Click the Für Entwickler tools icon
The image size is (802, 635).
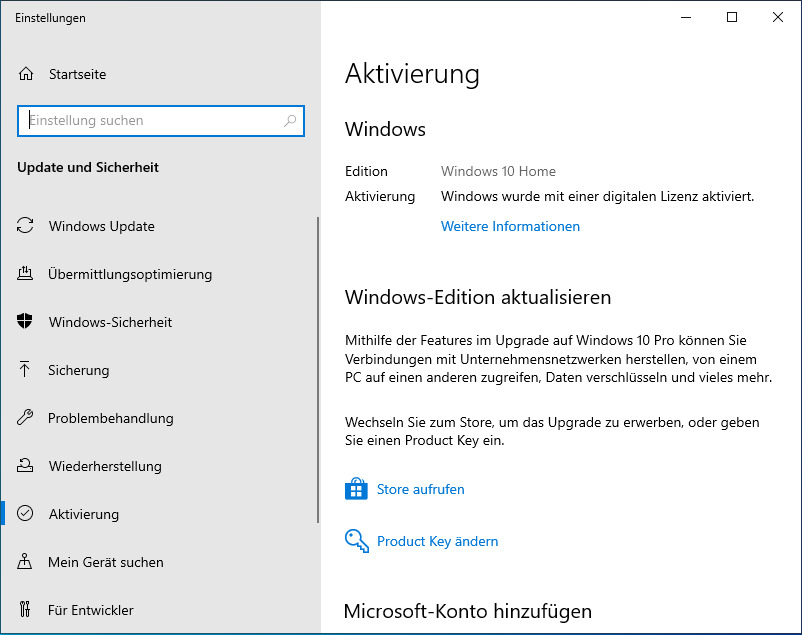(x=25, y=609)
